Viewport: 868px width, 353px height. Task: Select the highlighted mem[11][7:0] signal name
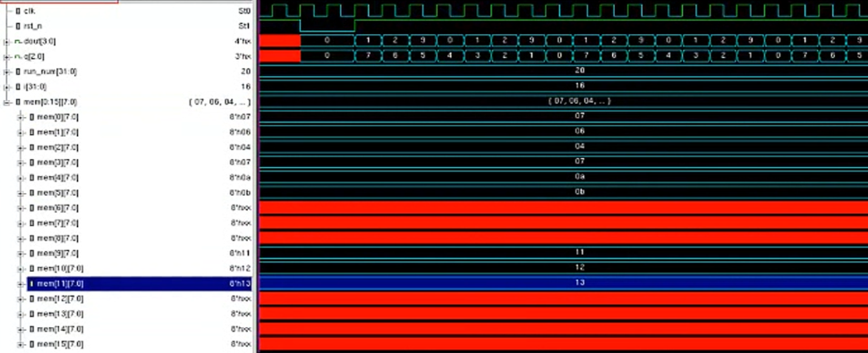[x=60, y=283]
